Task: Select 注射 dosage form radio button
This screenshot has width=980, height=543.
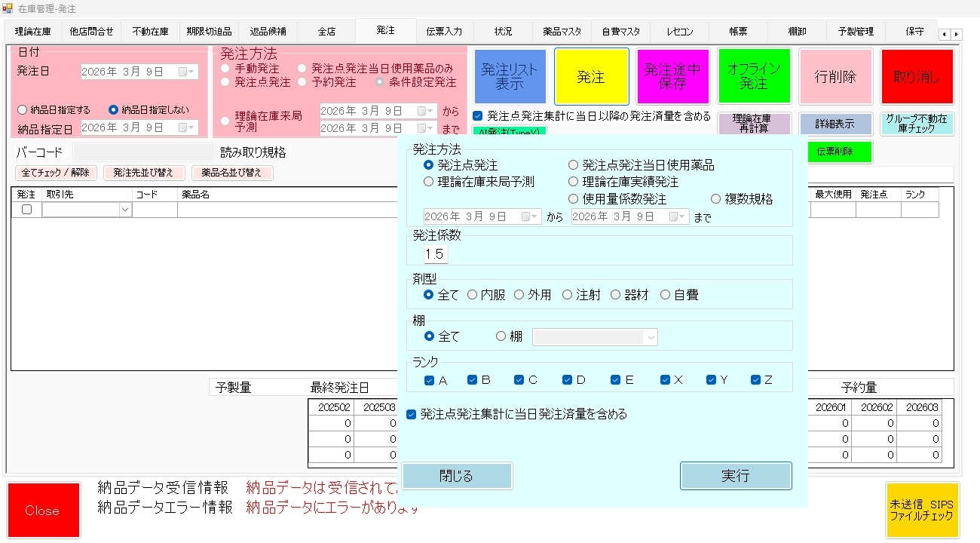Action: point(568,295)
